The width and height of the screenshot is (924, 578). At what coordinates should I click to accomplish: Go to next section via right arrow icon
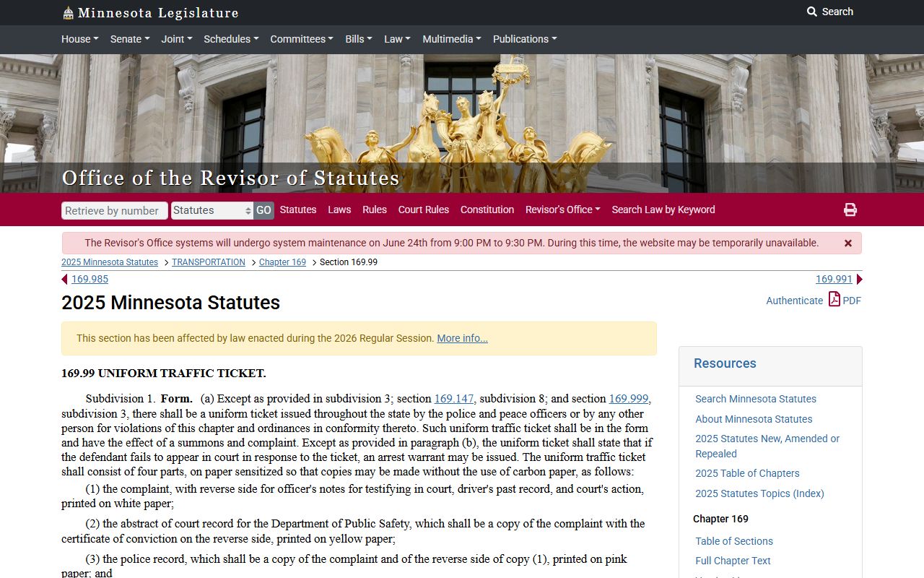(859, 280)
